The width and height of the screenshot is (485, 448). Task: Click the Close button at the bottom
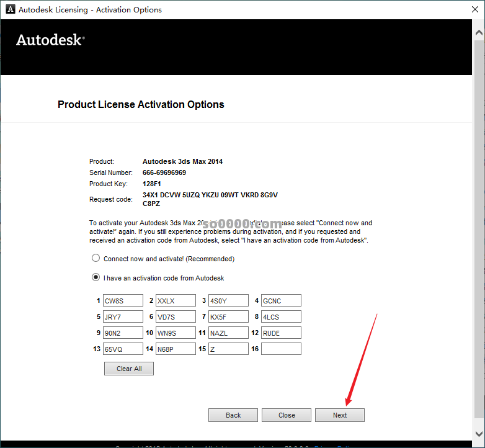coord(287,415)
